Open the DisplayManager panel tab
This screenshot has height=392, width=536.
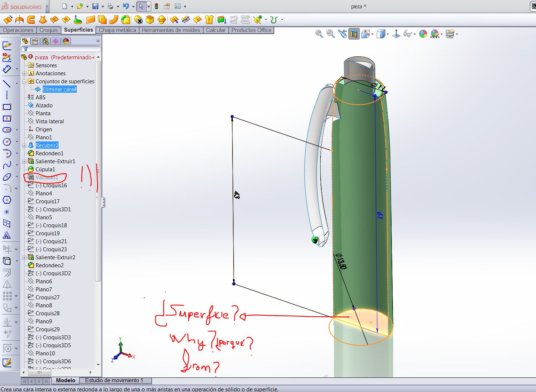[66, 41]
